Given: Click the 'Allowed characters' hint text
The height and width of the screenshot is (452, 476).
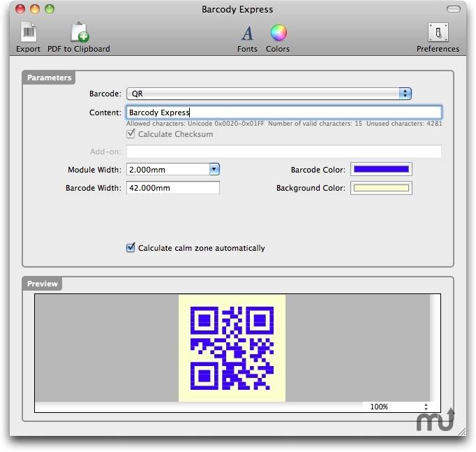Looking at the screenshot, I should 195,124.
